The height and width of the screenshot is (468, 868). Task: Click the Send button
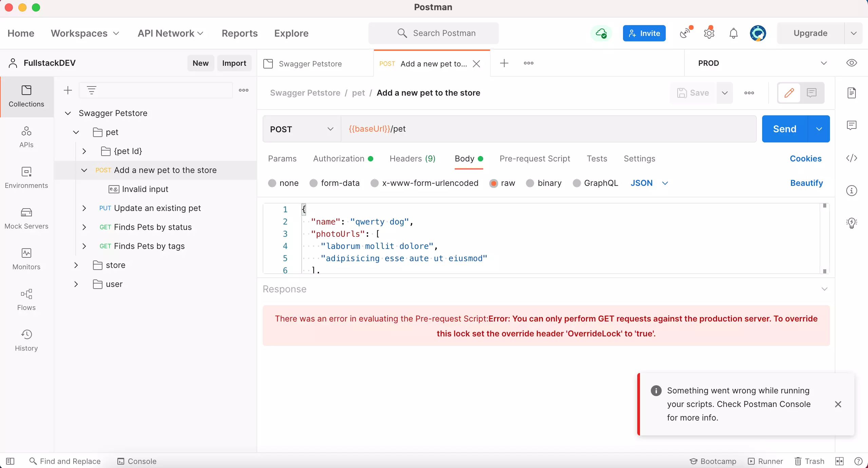click(x=784, y=129)
